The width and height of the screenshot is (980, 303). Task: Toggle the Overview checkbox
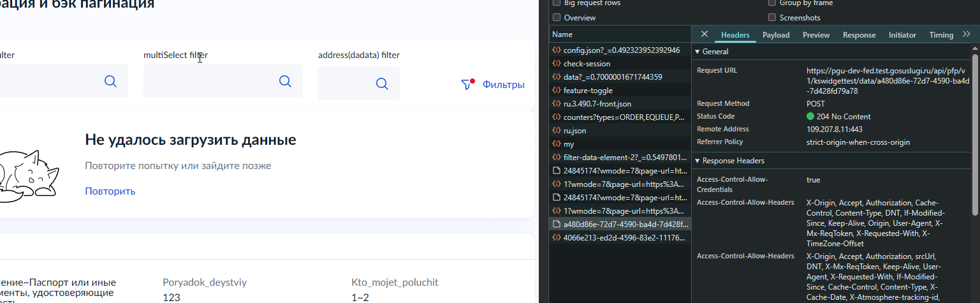click(557, 17)
